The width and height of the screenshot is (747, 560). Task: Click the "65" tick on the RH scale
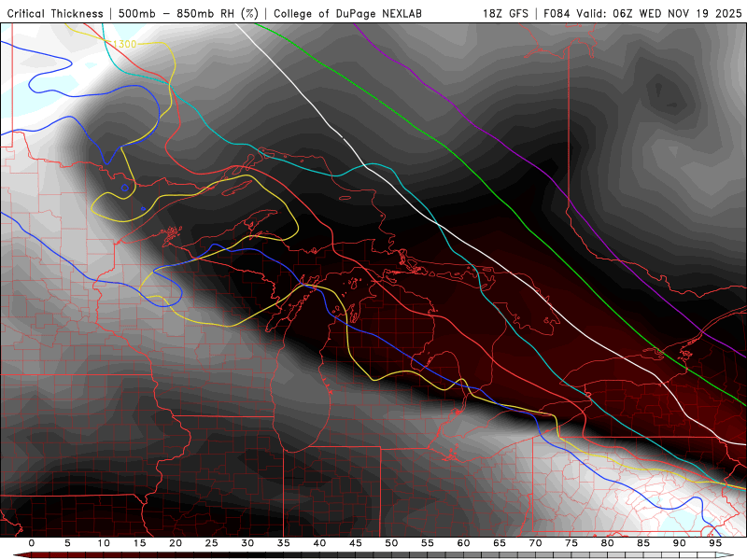tap(500, 543)
